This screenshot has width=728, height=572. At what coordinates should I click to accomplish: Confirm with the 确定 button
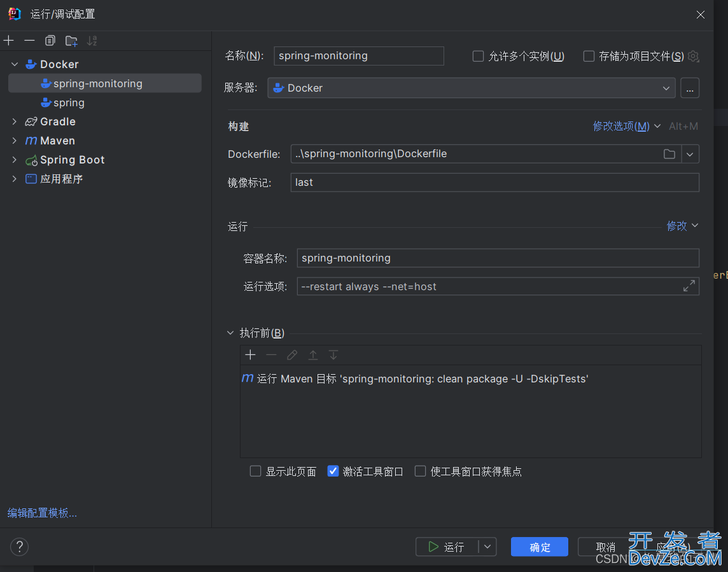(539, 547)
